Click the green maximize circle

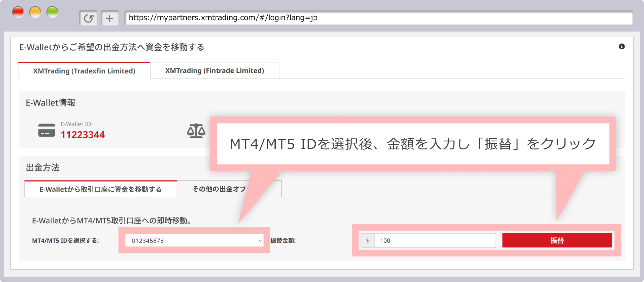52,12
